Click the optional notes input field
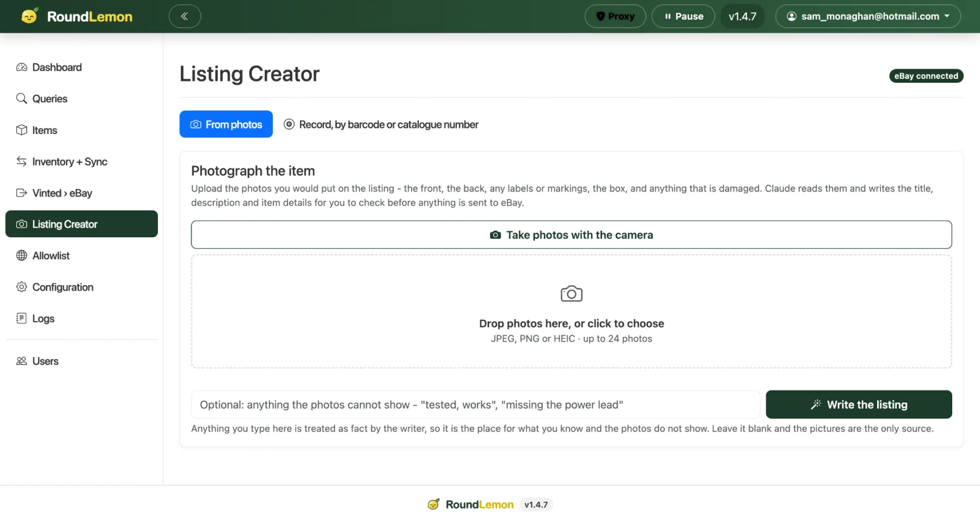The width and height of the screenshot is (980, 523). pyautogui.click(x=476, y=405)
